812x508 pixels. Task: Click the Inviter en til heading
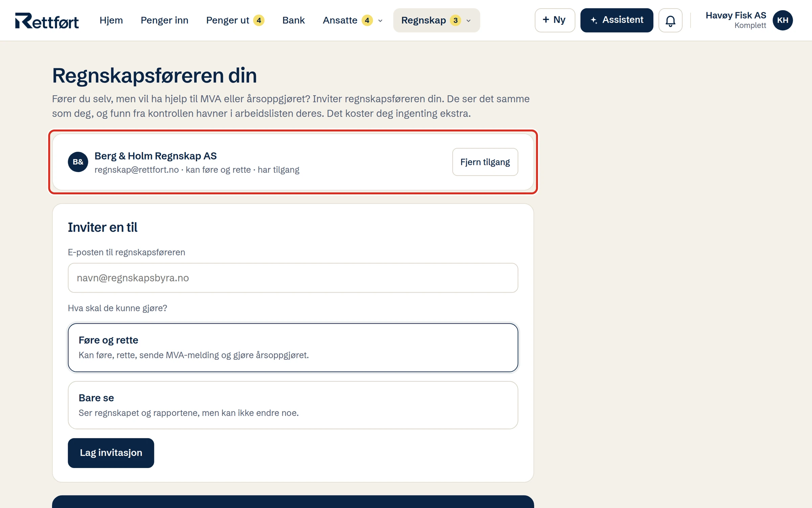pos(103,227)
